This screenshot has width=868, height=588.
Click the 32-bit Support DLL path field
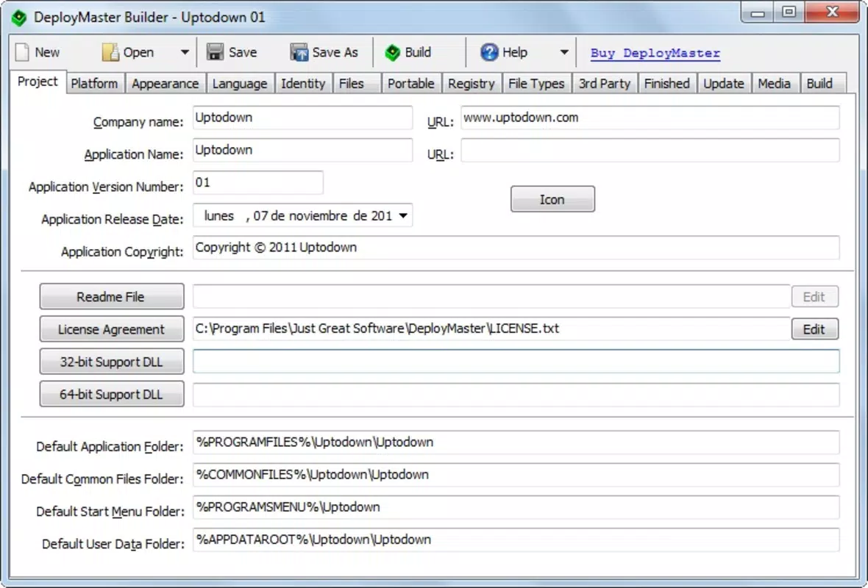click(x=516, y=362)
